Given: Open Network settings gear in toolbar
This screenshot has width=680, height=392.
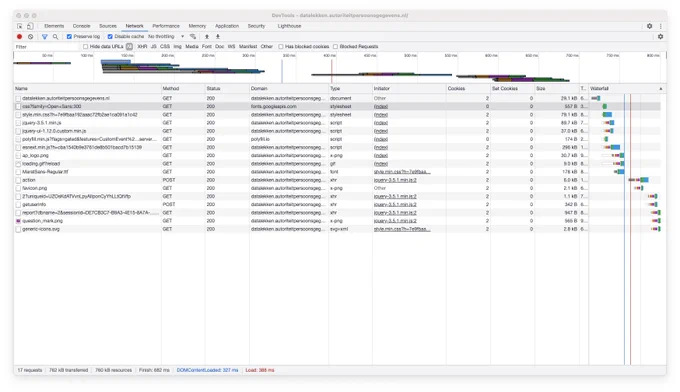Looking at the screenshot, I should click(660, 37).
